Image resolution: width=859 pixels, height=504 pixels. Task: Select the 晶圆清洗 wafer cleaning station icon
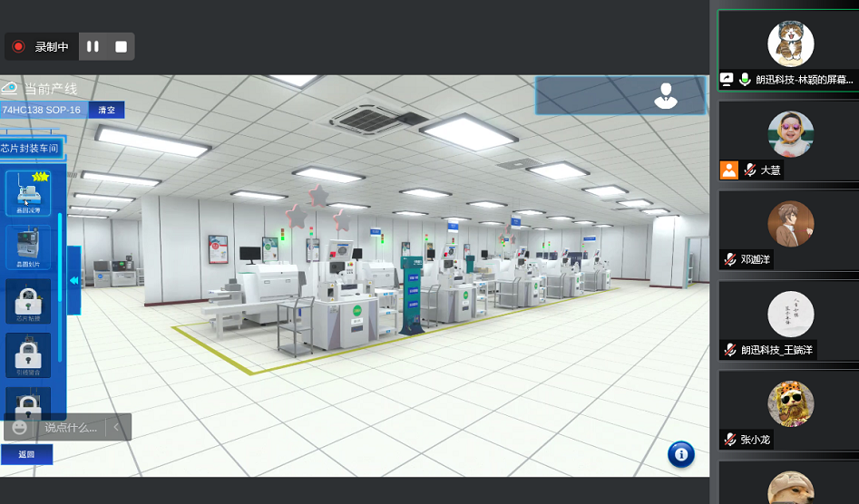[x=28, y=192]
